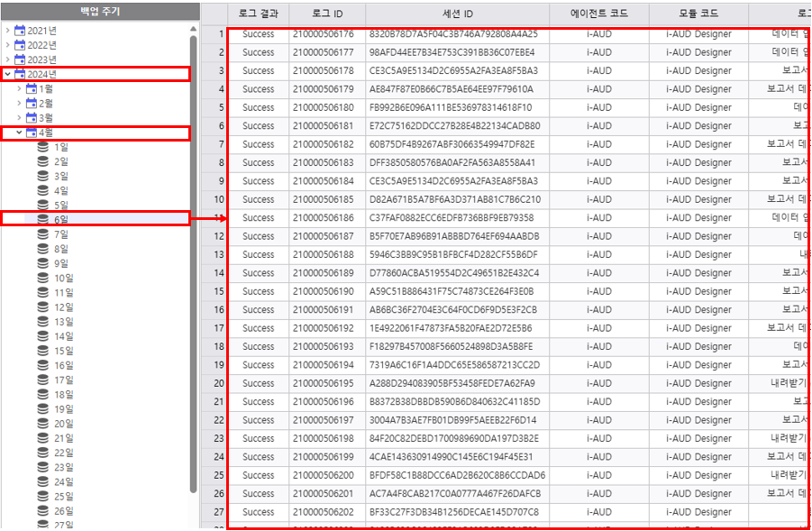Select the 24일 backup entry
The width and height of the screenshot is (812, 531).
point(64,481)
